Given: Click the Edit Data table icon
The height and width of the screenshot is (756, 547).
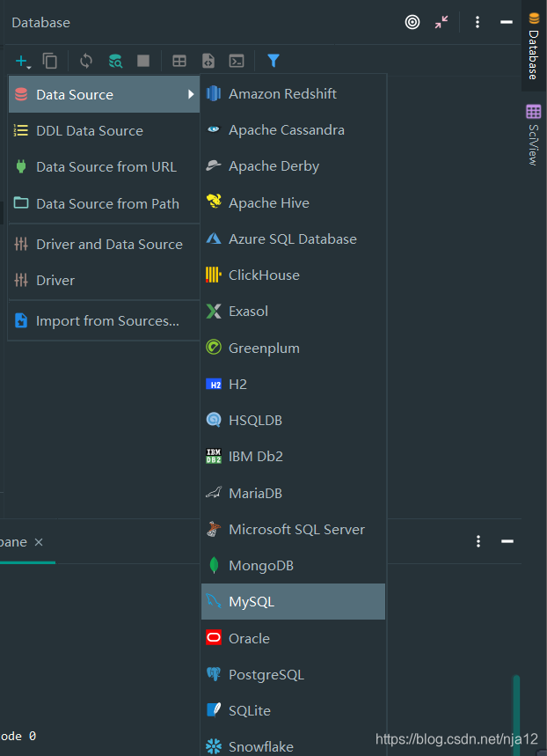Looking at the screenshot, I should (179, 62).
